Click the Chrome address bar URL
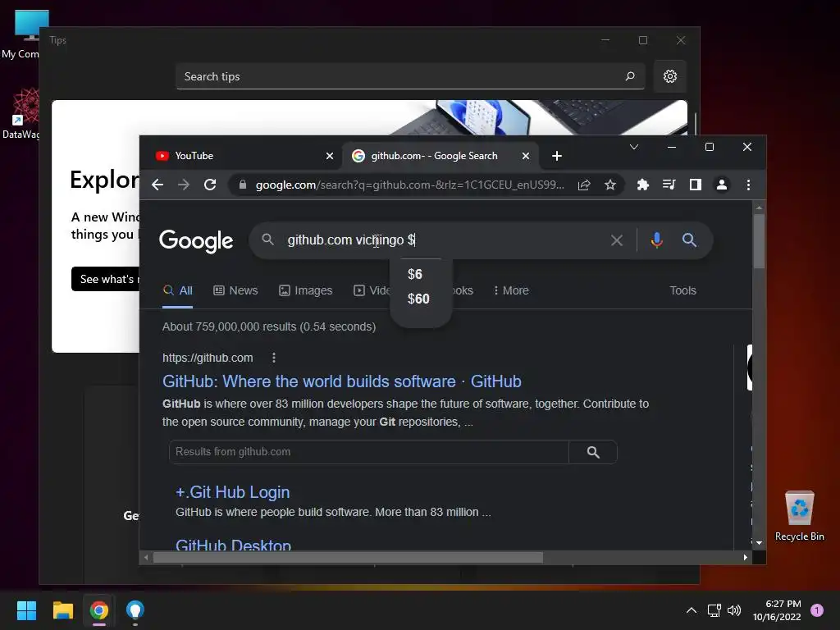 [x=410, y=185]
